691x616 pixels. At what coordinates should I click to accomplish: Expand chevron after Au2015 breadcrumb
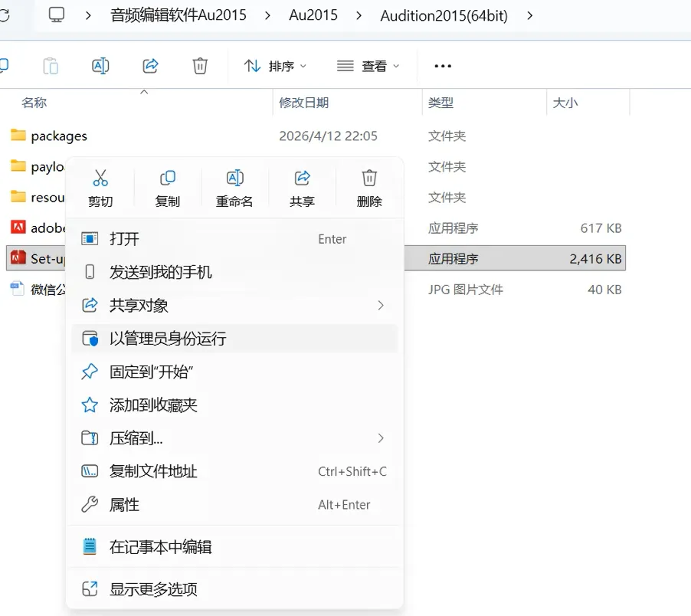click(359, 16)
